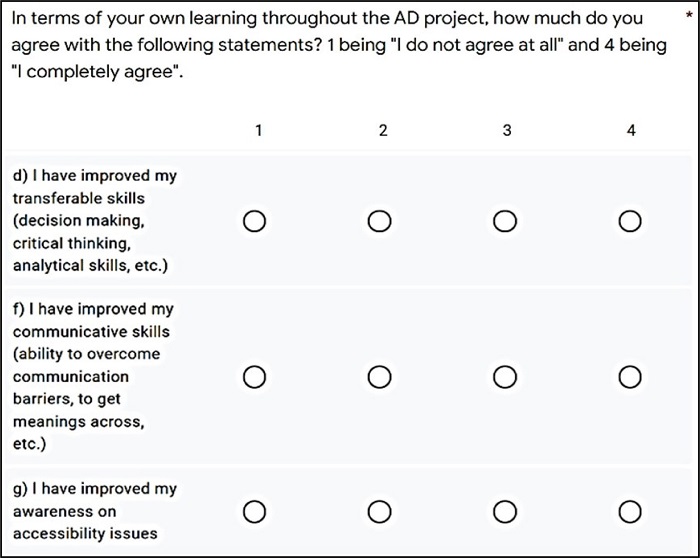Image resolution: width=700 pixels, height=558 pixels.
Task: Click the column header labeled 1
Action: tap(259, 130)
